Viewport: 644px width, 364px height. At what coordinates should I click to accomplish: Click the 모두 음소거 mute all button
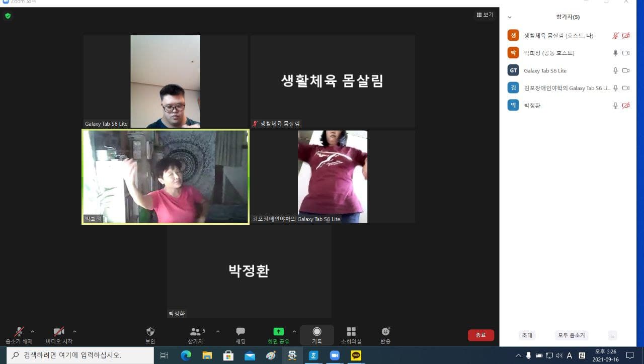[571, 335]
